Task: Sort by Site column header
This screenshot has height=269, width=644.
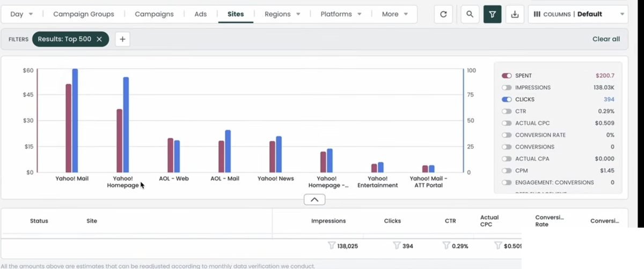Action: pos(92,221)
